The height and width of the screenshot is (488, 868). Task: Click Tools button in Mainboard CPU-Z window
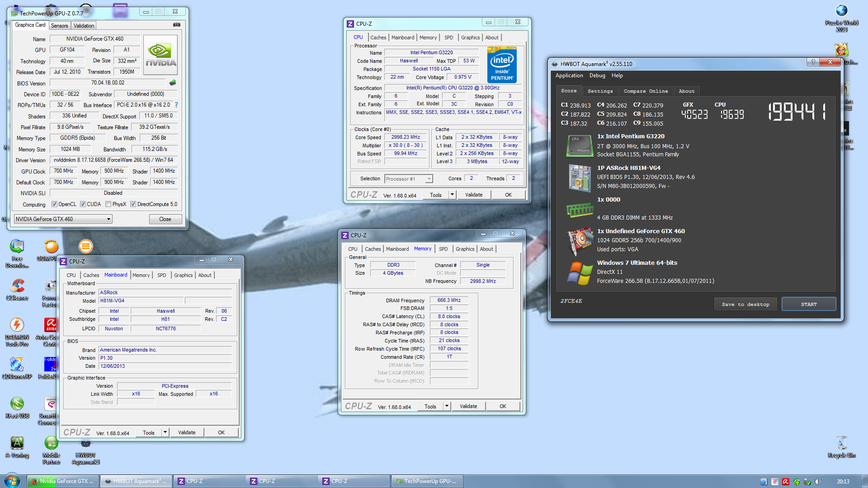149,432
